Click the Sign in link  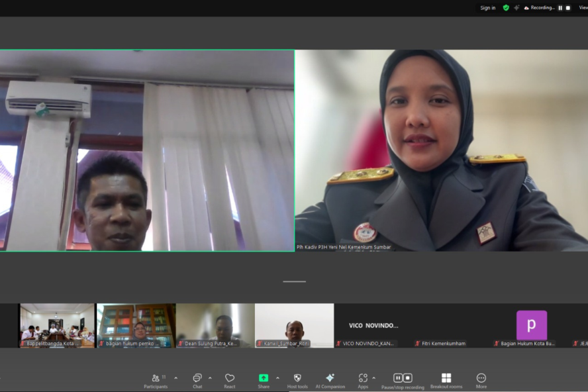click(x=488, y=8)
